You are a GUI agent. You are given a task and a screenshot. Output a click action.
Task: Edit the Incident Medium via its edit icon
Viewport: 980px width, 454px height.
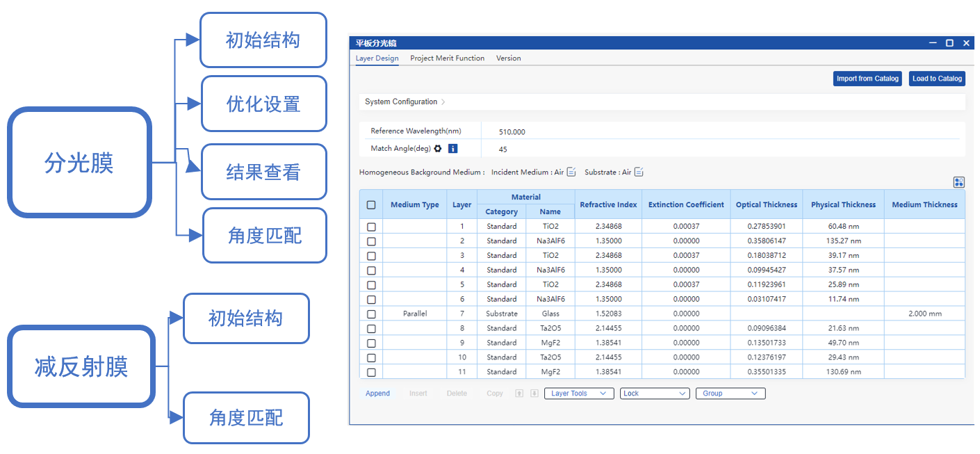[x=571, y=172]
